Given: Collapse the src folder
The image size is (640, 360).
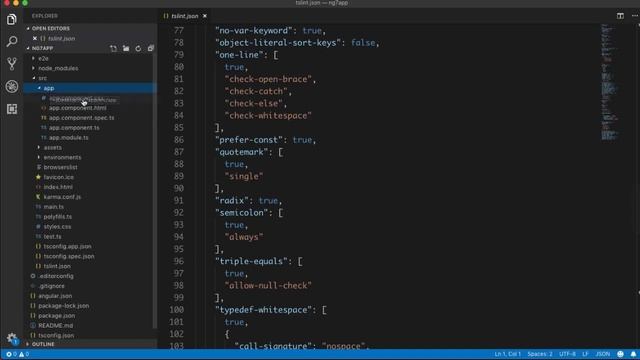Looking at the screenshot, I should click(42, 78).
